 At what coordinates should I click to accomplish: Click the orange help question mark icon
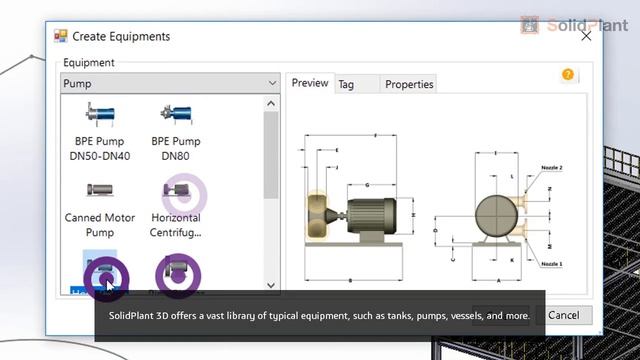point(568,75)
